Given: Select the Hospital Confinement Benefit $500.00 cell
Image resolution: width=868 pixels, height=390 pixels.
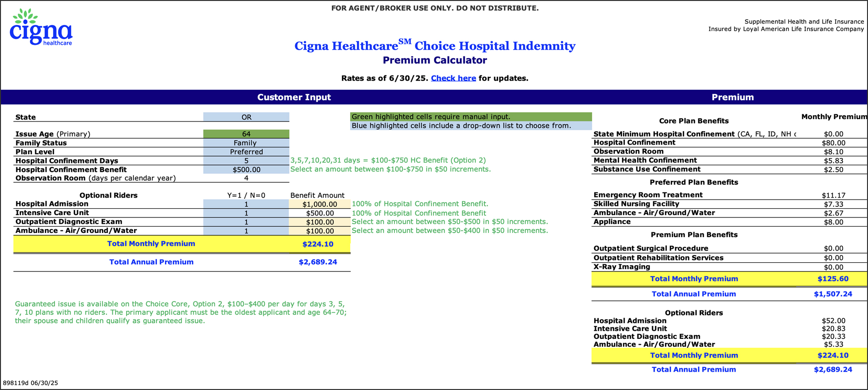Looking at the screenshot, I should coord(246,170).
